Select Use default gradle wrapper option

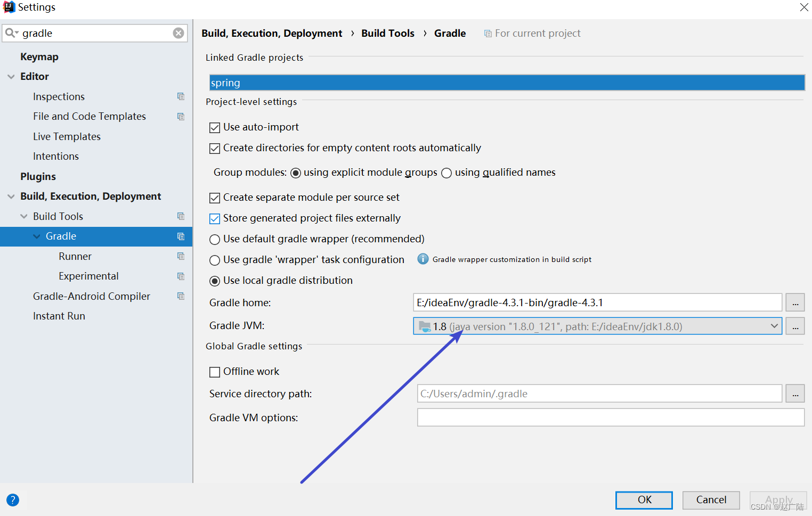click(x=215, y=240)
